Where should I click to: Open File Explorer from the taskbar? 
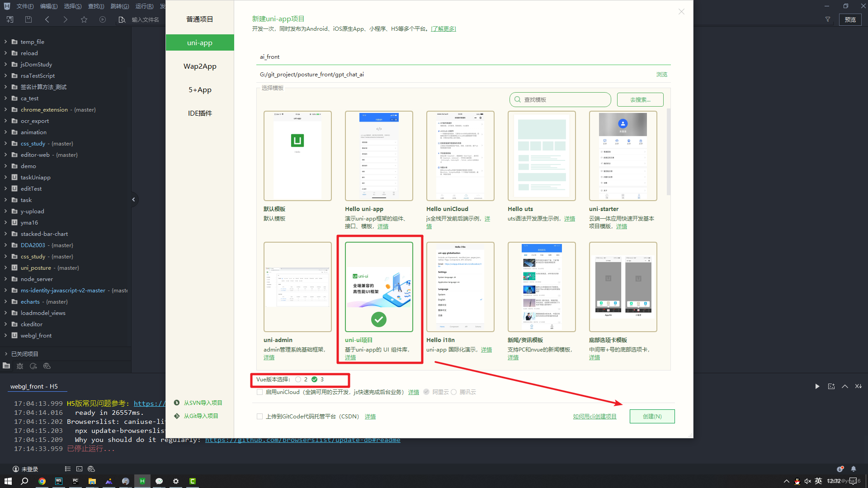click(x=92, y=481)
